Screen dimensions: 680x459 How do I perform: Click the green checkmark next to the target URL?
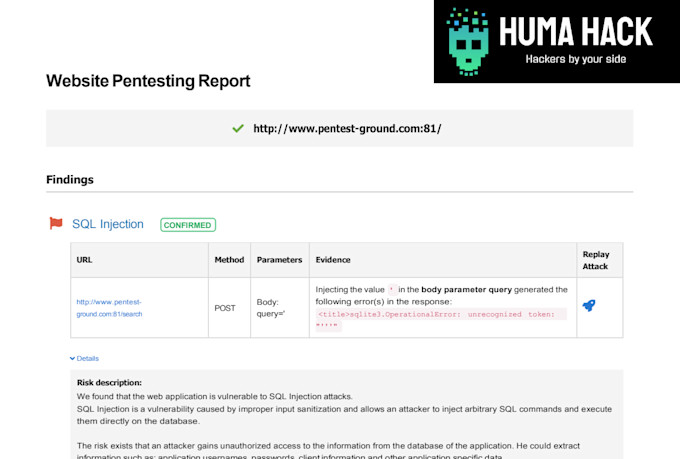tap(238, 128)
